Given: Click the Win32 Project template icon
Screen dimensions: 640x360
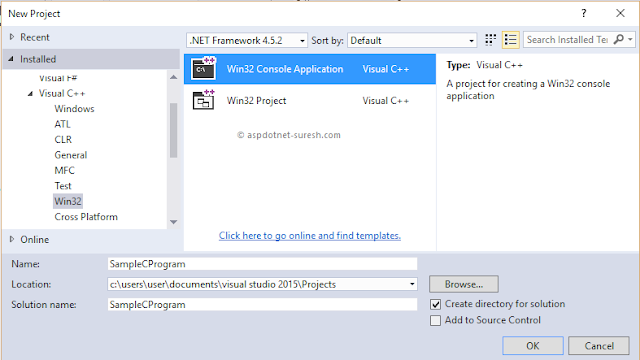Looking at the screenshot, I should [x=204, y=100].
